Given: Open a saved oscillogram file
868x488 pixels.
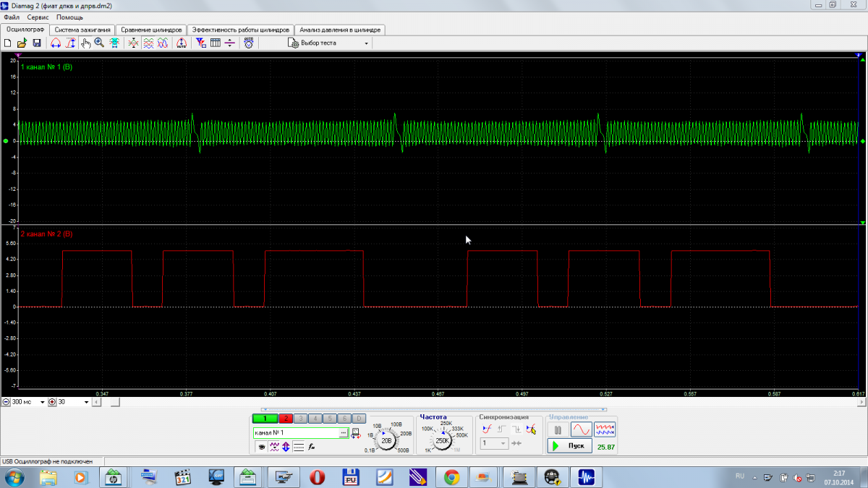Looking at the screenshot, I should pos(22,43).
